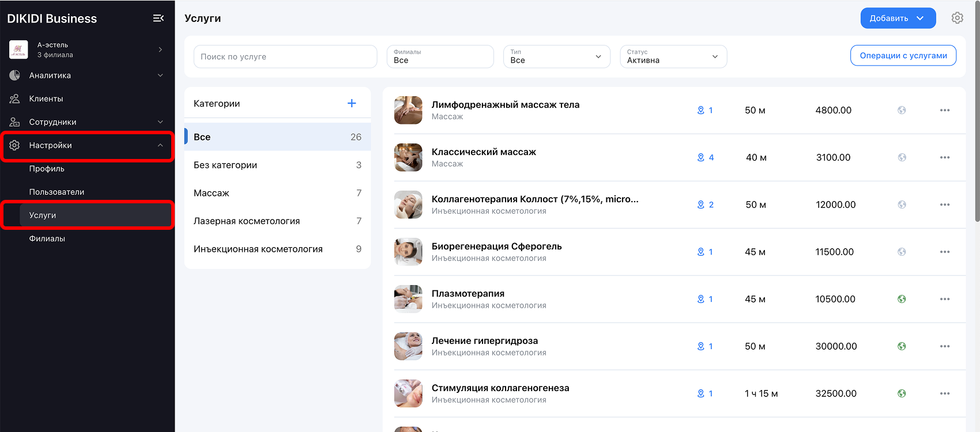The height and width of the screenshot is (432, 980).
Task: Toggle online visibility globe for Лимфодренажный массаж тела
Action: tap(902, 110)
